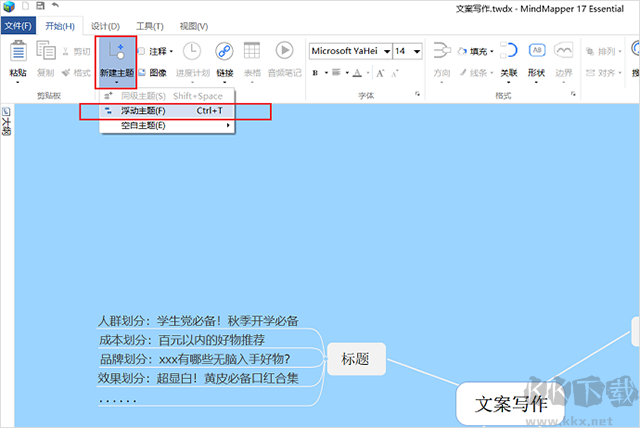The height and width of the screenshot is (428, 640).
Task: Click the New document icon in title bar
Action: tap(26, 6)
